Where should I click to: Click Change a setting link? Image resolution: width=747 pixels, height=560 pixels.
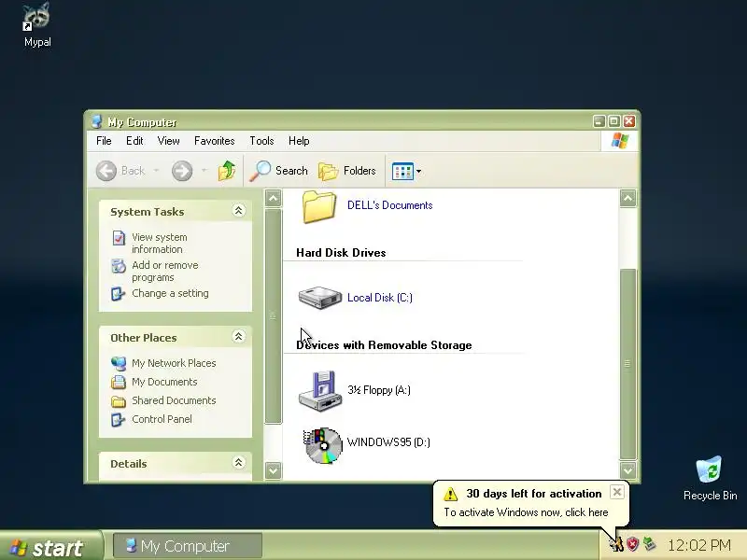pyautogui.click(x=170, y=293)
